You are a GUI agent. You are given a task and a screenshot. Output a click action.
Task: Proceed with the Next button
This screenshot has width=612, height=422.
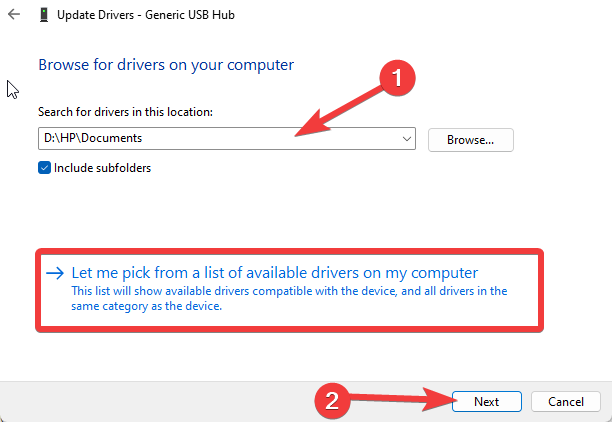pyautogui.click(x=487, y=401)
